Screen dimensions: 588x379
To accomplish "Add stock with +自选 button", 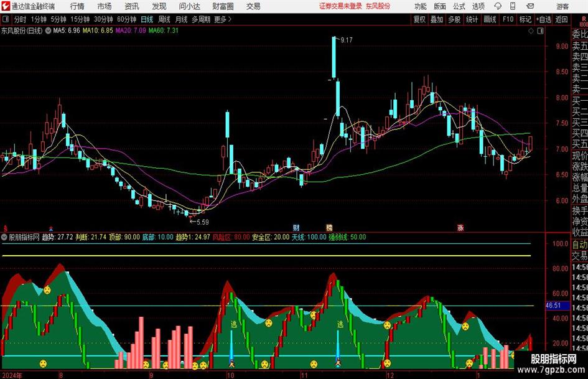I will tap(544, 19).
